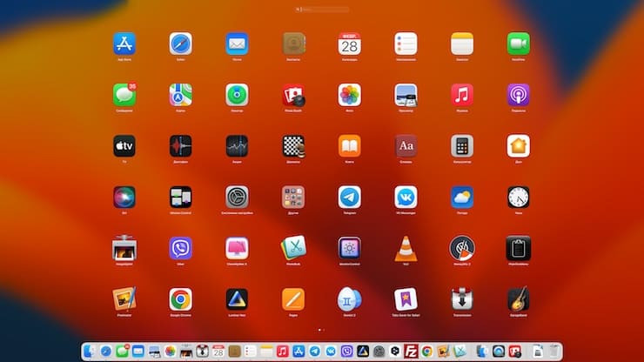The height and width of the screenshot is (362, 644).
Task: Launch the Maps app
Action: (181, 95)
